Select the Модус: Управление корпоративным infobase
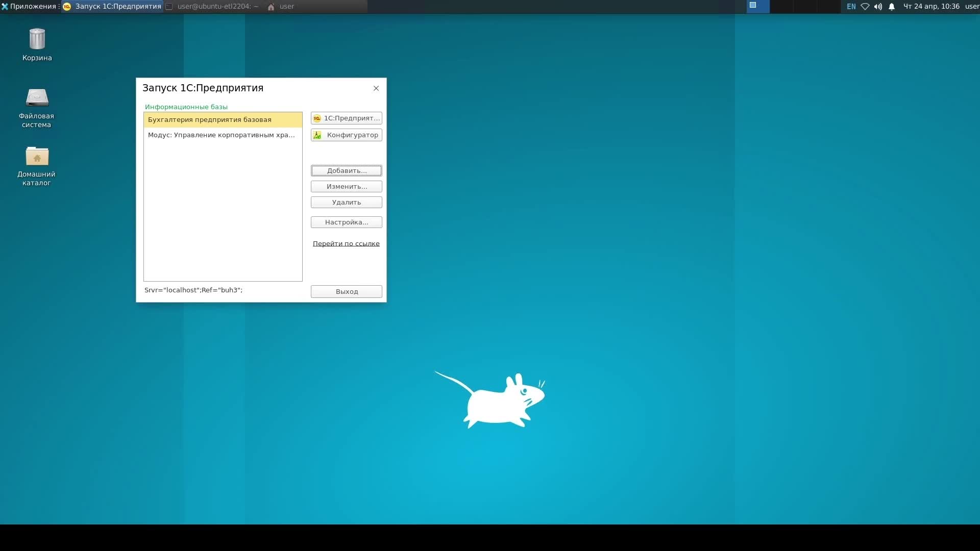980x551 pixels. tap(221, 135)
